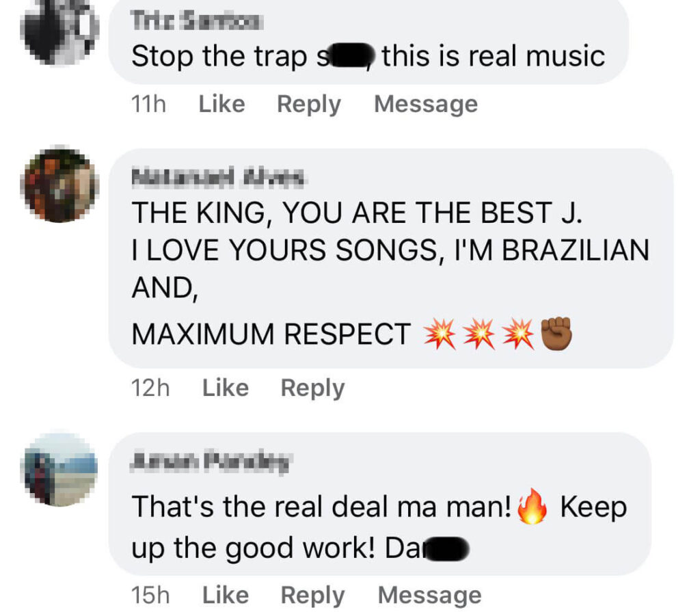Image resolution: width=700 pixels, height=612 pixels.
Task: Click the fire emoji after "ma man!"
Action: pyautogui.click(x=532, y=506)
